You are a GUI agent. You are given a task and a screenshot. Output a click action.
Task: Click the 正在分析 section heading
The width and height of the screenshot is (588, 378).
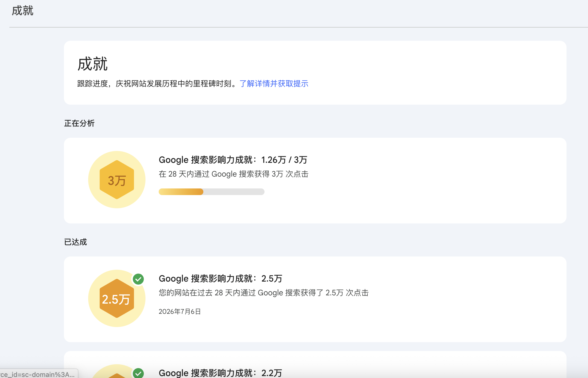(79, 123)
